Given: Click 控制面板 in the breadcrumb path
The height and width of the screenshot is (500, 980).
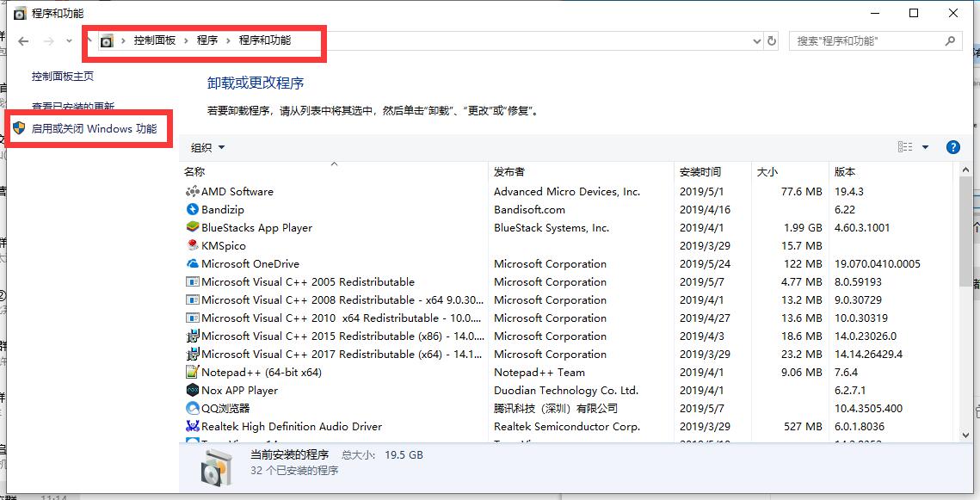Looking at the screenshot, I should click(x=155, y=40).
